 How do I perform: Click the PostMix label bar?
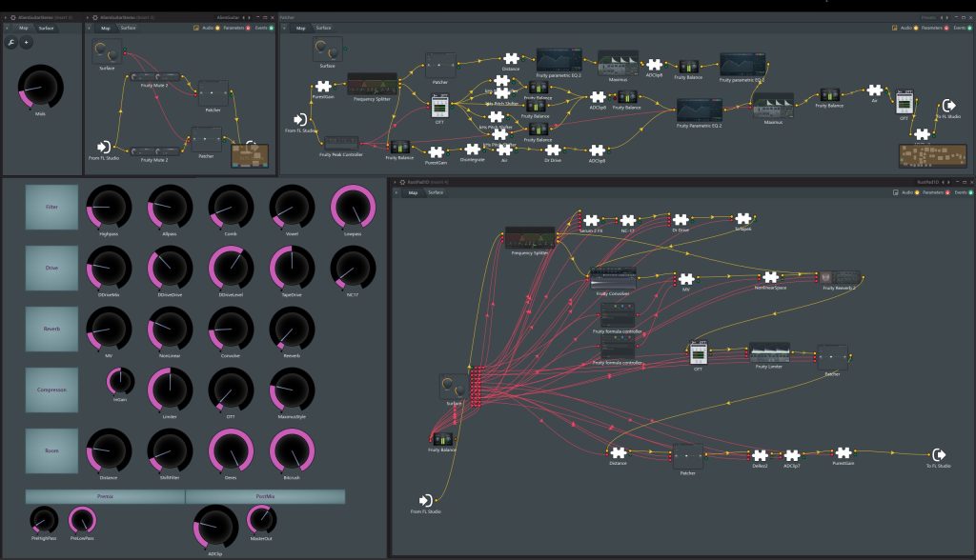point(265,496)
